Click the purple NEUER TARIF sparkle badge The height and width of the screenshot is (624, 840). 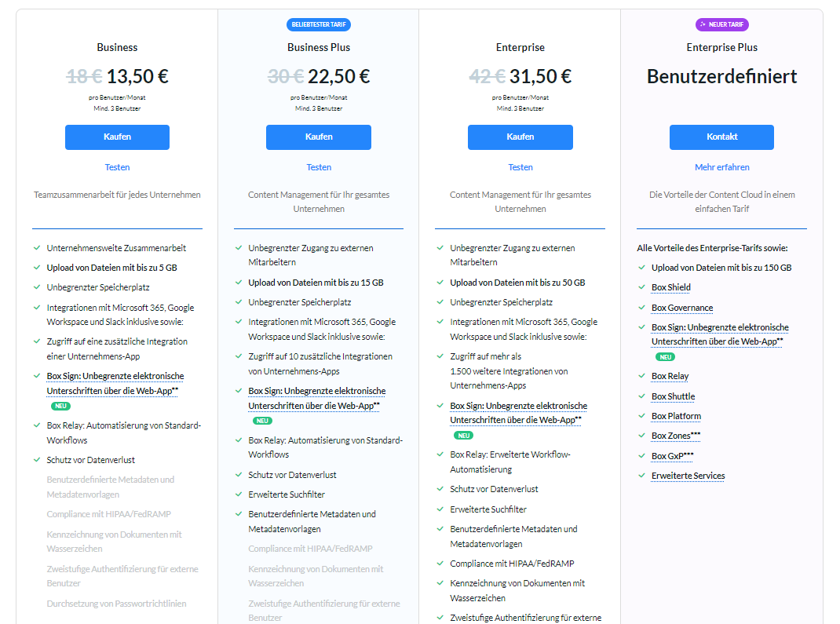[x=721, y=24]
